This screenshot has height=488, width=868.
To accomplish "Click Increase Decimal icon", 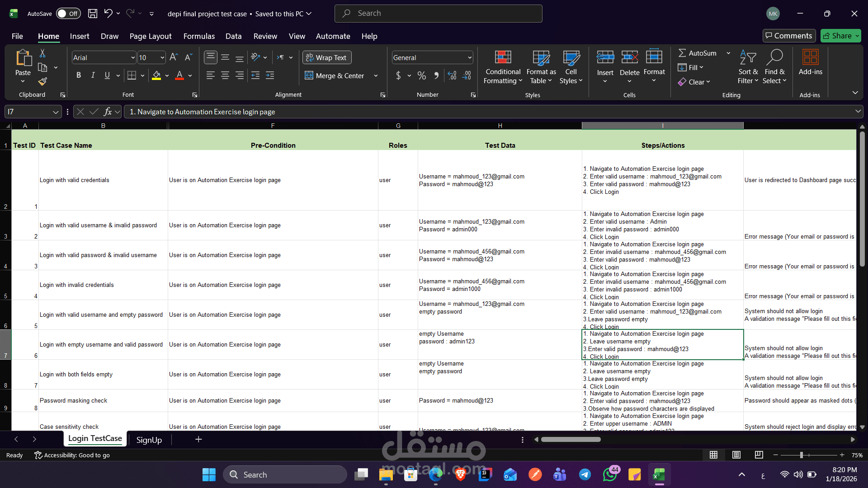I will (x=452, y=75).
